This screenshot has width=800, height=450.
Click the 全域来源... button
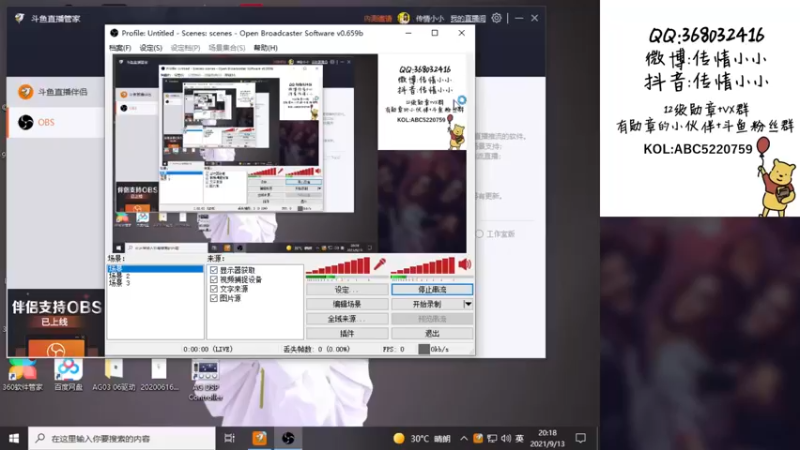[347, 319]
